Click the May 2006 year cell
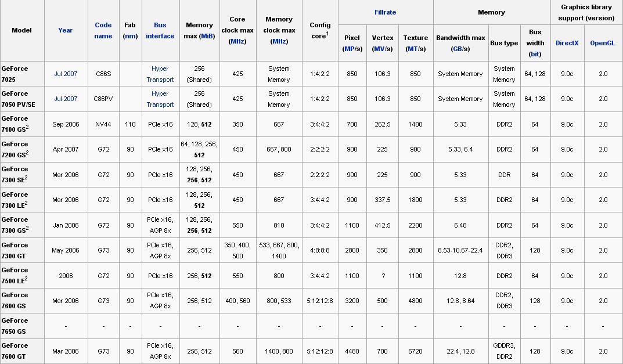The image size is (623, 364). (66, 250)
